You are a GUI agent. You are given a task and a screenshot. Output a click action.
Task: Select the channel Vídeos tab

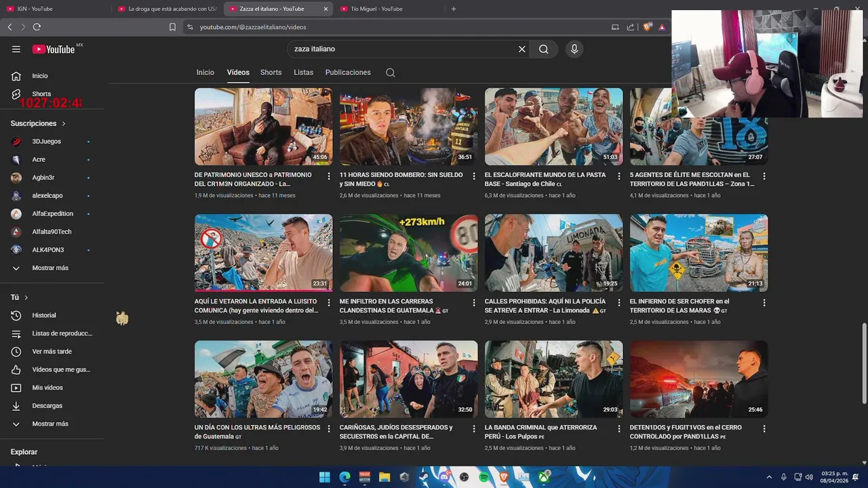coord(238,73)
